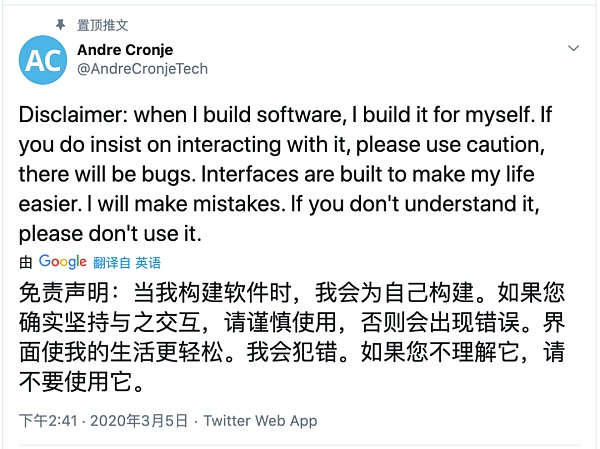Click the 置顶推文 pinned tweet label
Screen dimensions: 600x449
tap(103, 24)
